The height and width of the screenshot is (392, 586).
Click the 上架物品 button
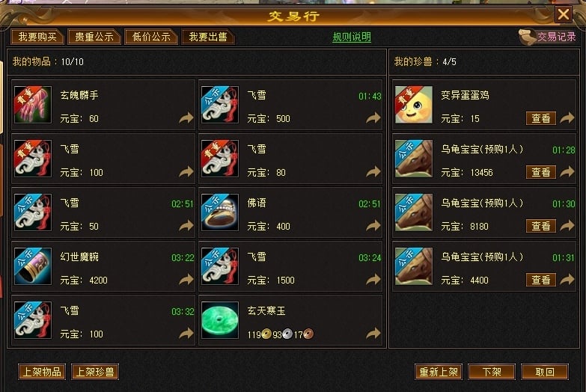click(42, 372)
